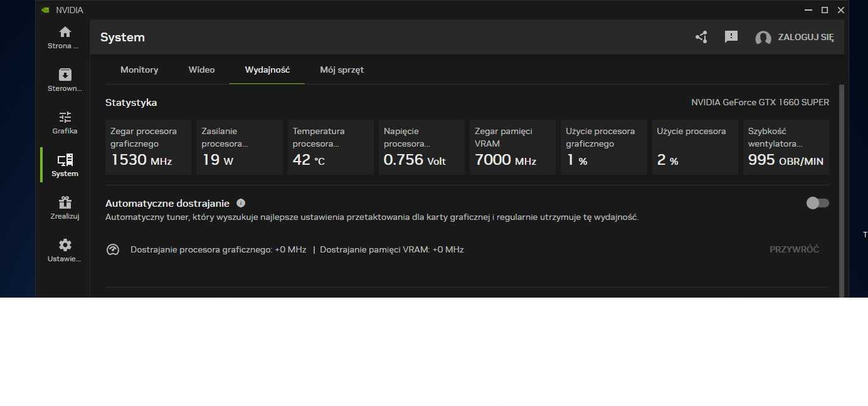Click the Napięcie procesora 0.756 Volt tile
Viewport: 868px width, 406px height.
pos(421,147)
